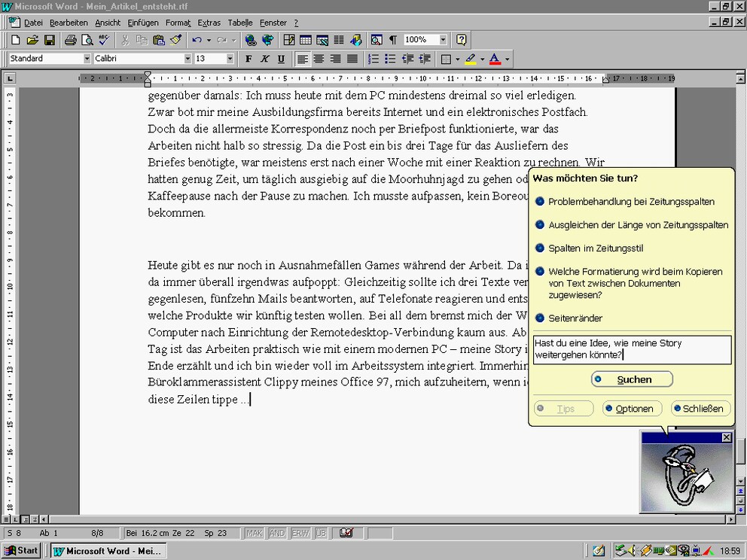Insert an Excel worksheet icon
This screenshot has width=747, height=560.
[322, 40]
